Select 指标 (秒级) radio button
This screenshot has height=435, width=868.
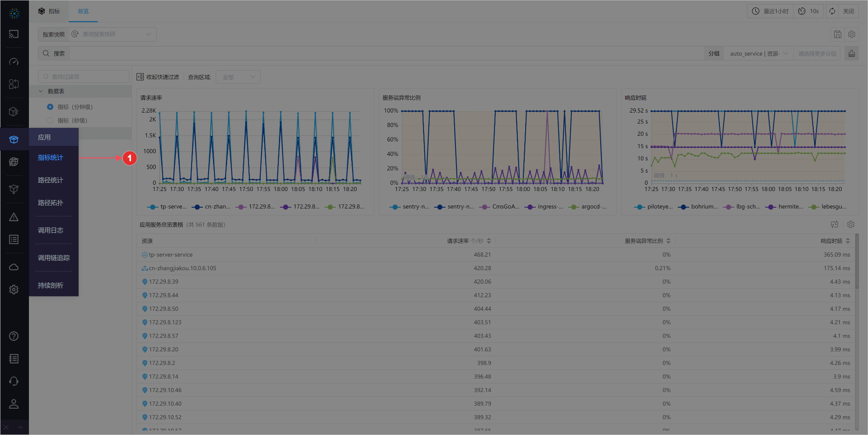pos(50,120)
